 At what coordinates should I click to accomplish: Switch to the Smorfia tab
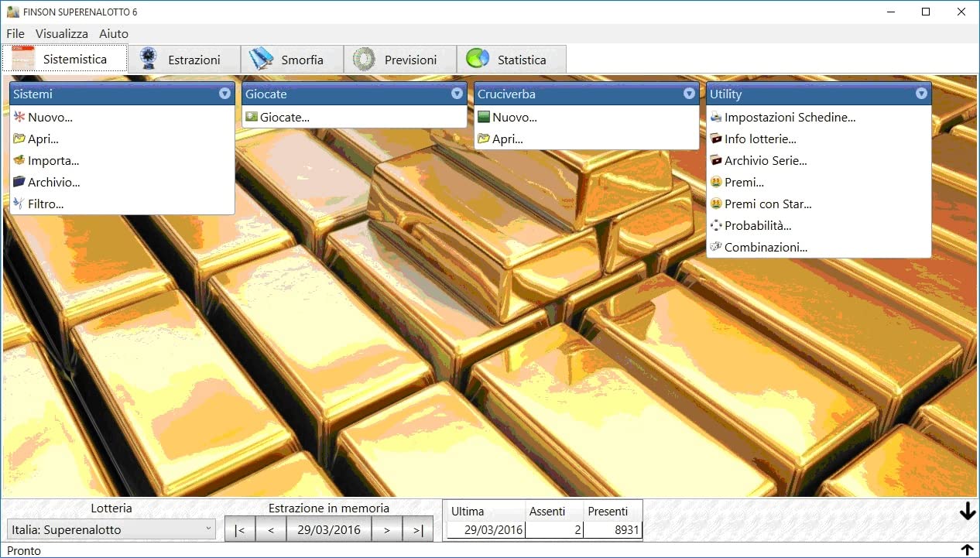pos(292,60)
